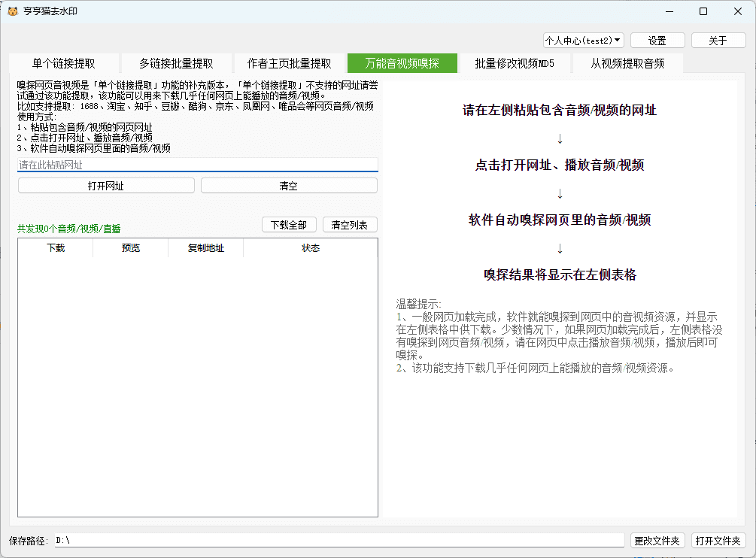756x558 pixels.
Task: Click the 打开网址 button
Action: pyautogui.click(x=105, y=185)
